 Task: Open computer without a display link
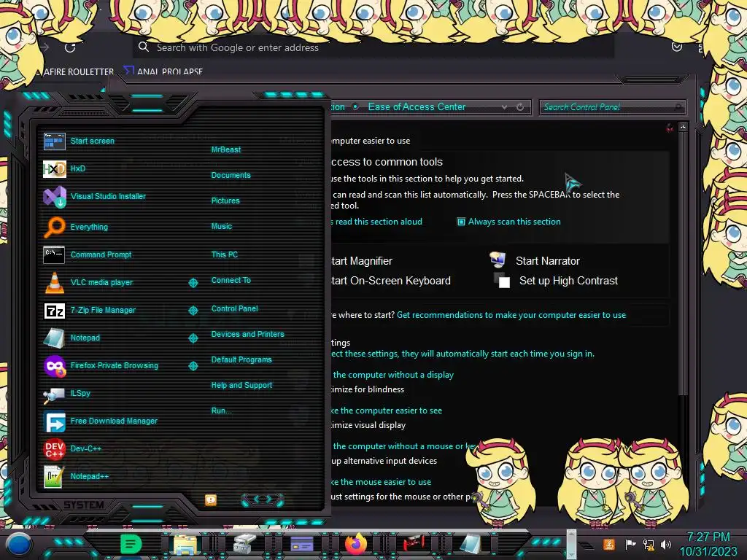click(392, 375)
